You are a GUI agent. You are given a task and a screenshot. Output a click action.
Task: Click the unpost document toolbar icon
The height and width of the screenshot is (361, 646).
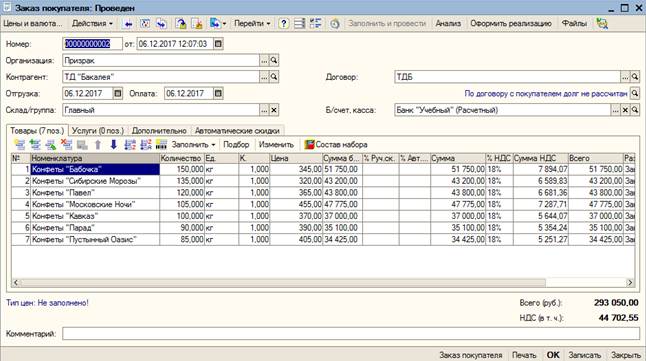[x=197, y=24]
